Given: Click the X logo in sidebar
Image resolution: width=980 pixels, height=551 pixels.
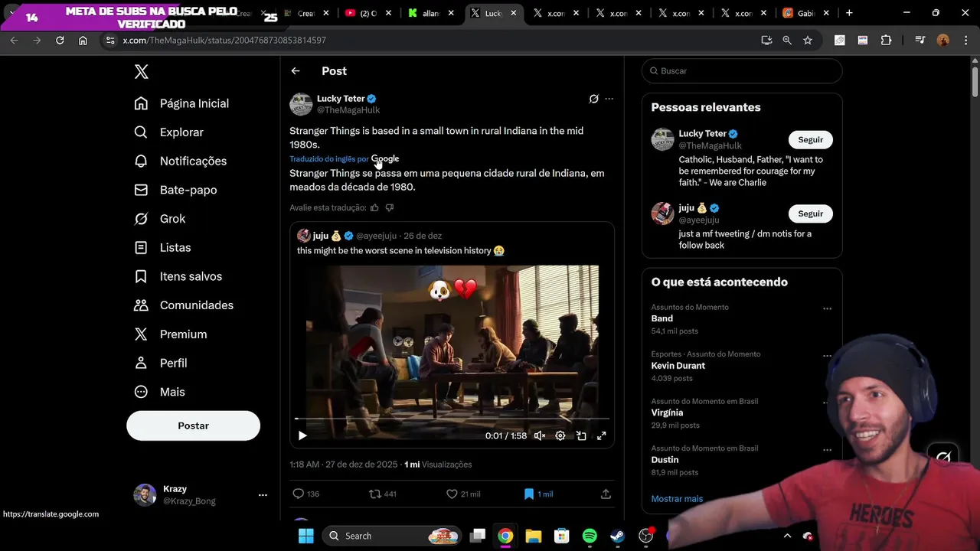Looking at the screenshot, I should coord(141,72).
